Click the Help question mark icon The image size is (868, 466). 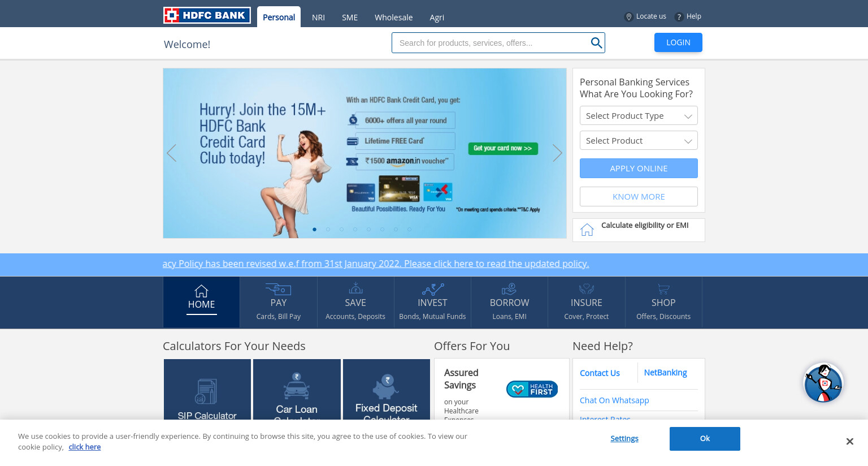click(679, 17)
